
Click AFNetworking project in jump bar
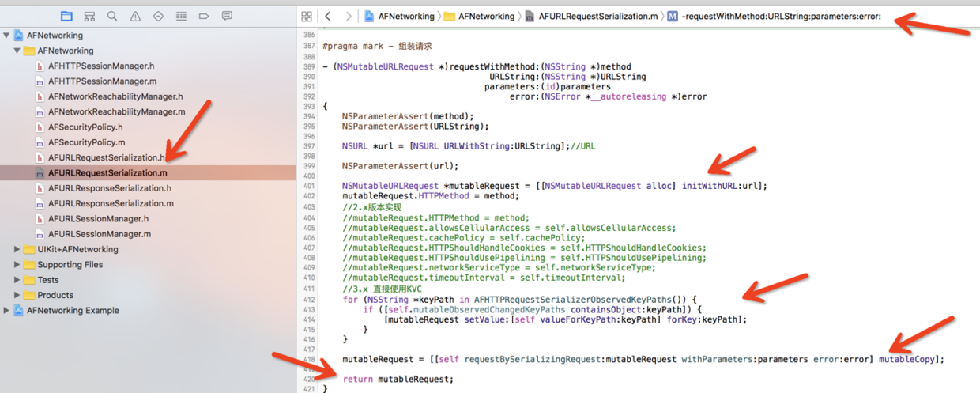pos(399,16)
